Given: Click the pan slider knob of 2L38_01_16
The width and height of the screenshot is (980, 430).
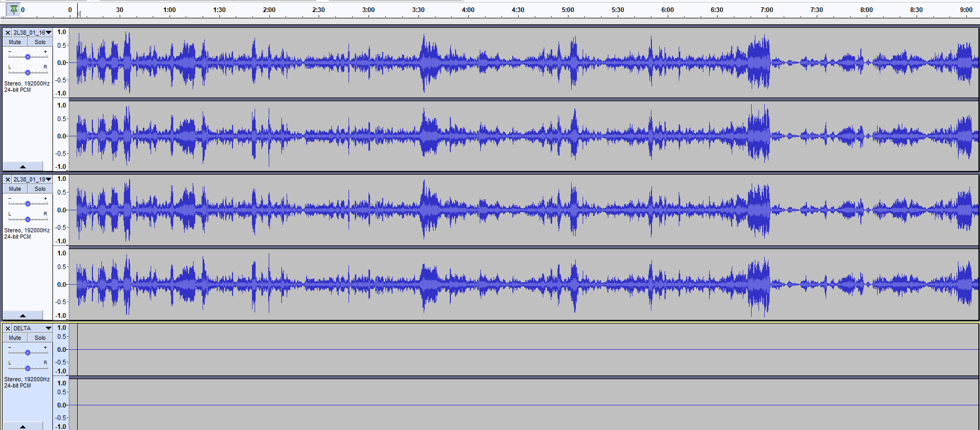Looking at the screenshot, I should pos(28,72).
